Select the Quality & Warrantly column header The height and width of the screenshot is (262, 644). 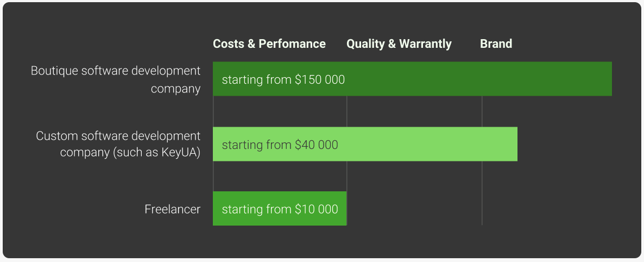399,44
